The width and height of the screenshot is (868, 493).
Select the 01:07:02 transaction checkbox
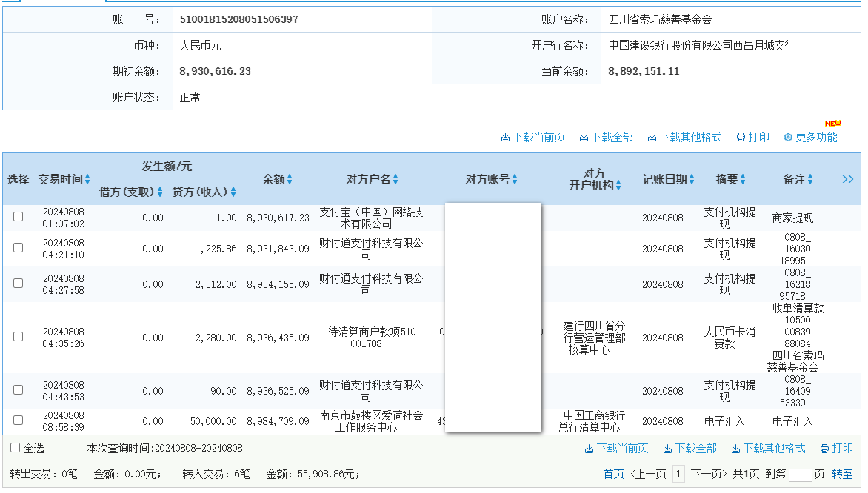coord(19,216)
